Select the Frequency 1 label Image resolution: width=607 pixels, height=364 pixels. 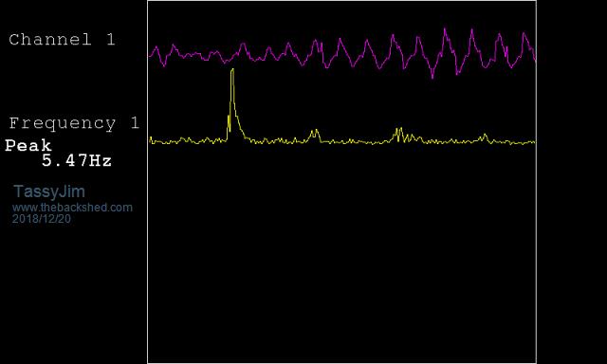pyautogui.click(x=74, y=123)
